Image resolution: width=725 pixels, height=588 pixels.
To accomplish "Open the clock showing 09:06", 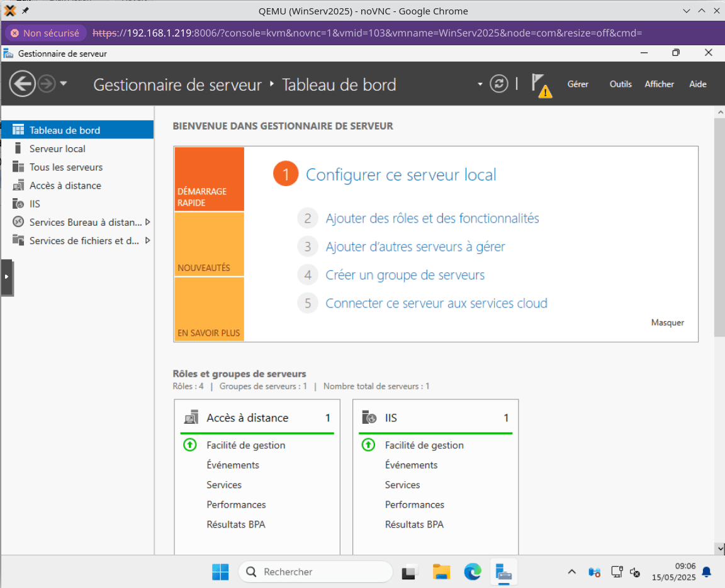I will 673,572.
